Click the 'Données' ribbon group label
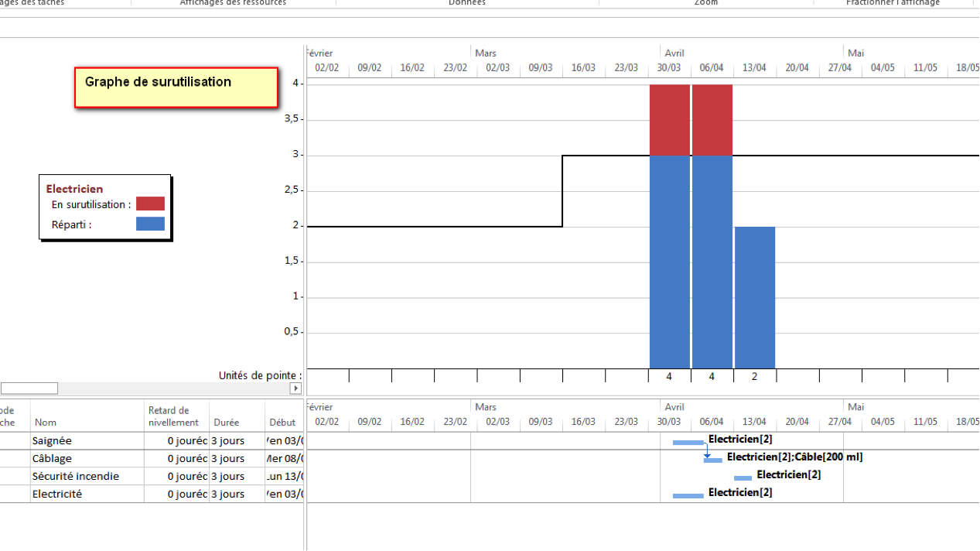This screenshot has height=551, width=980. [x=467, y=3]
